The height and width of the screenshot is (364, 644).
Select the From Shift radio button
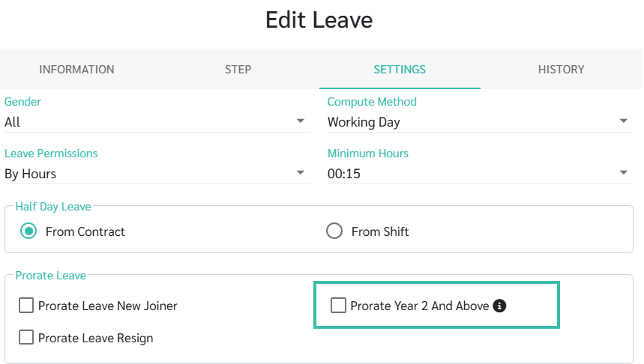(x=334, y=231)
